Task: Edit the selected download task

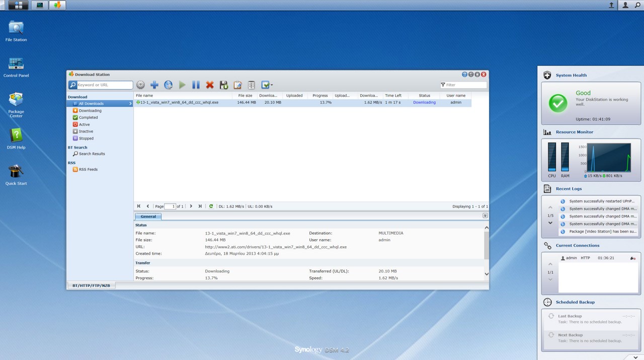Action: click(237, 85)
